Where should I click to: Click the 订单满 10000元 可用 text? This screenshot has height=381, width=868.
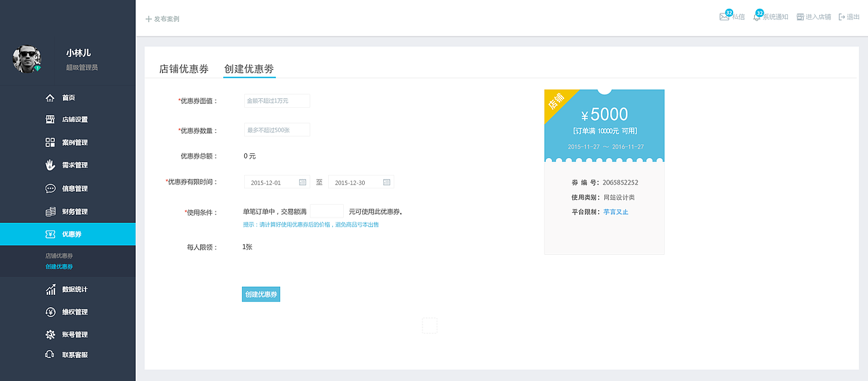pyautogui.click(x=605, y=131)
